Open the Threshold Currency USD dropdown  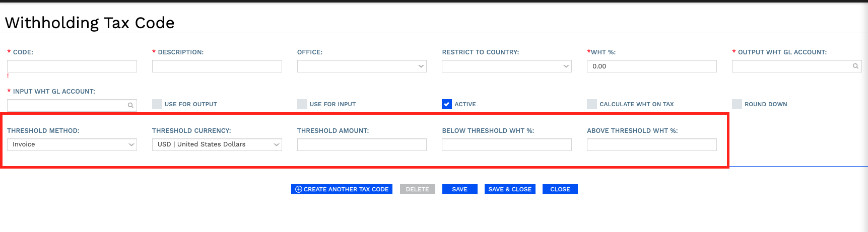[217, 145]
